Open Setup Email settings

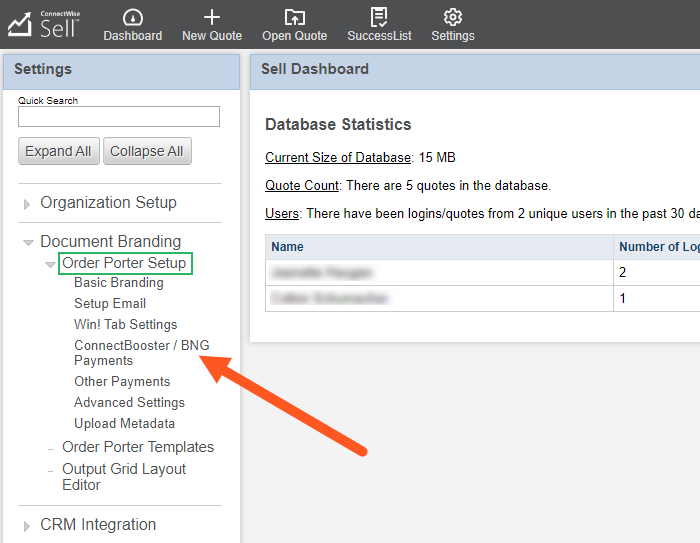pos(110,304)
